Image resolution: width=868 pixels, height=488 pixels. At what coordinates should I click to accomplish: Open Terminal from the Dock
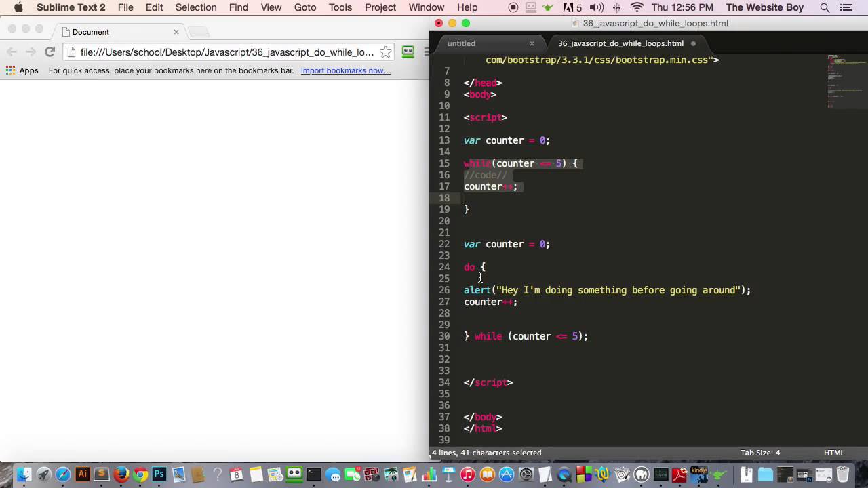pos(313,474)
